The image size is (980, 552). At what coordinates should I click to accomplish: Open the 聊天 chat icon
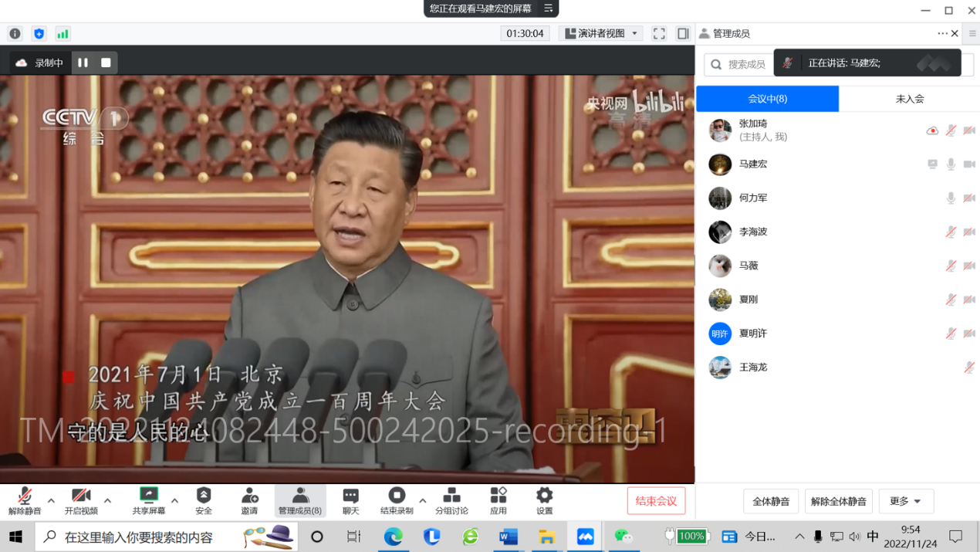point(350,500)
